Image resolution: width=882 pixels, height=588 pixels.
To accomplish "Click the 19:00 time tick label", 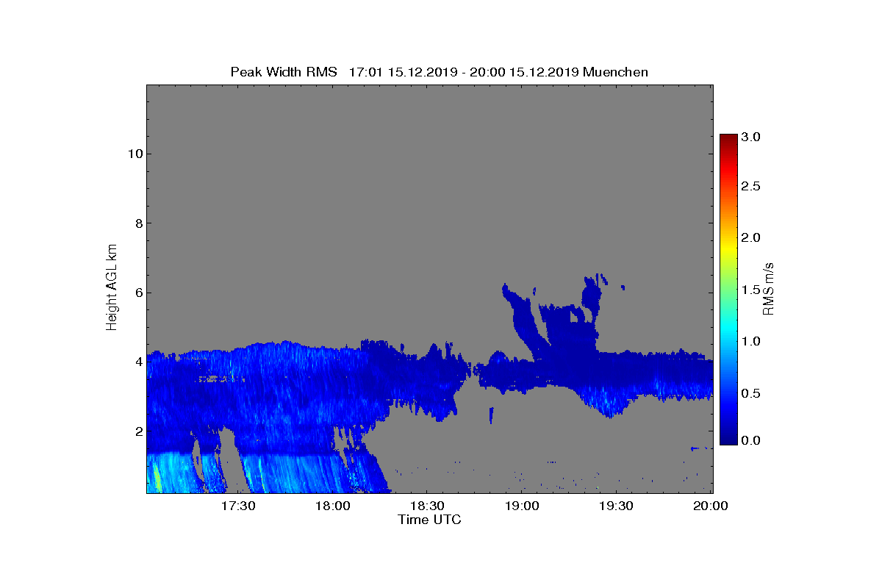I will [521, 506].
